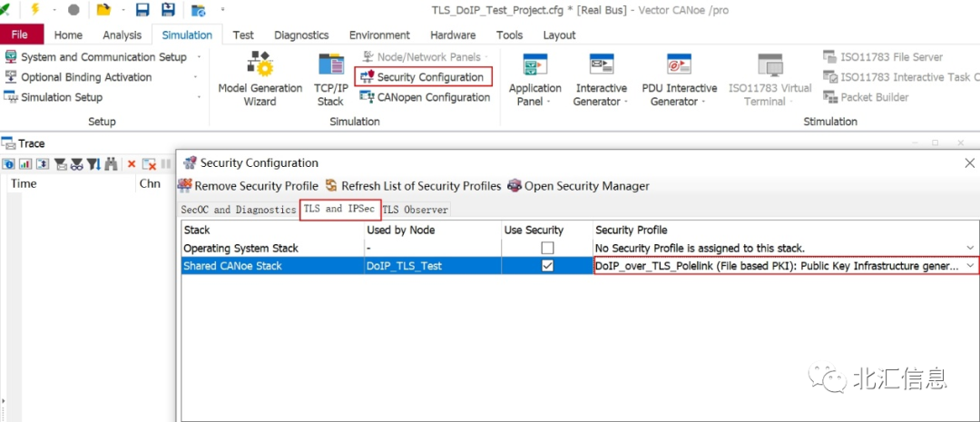
Task: Select the TLS and IPSec tab
Action: pos(339,209)
